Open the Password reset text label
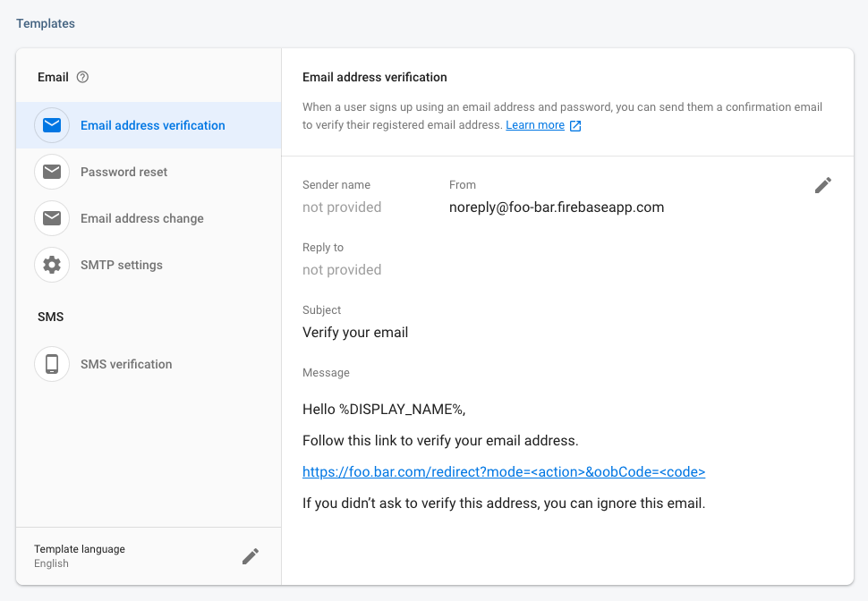The width and height of the screenshot is (868, 601). point(124,172)
